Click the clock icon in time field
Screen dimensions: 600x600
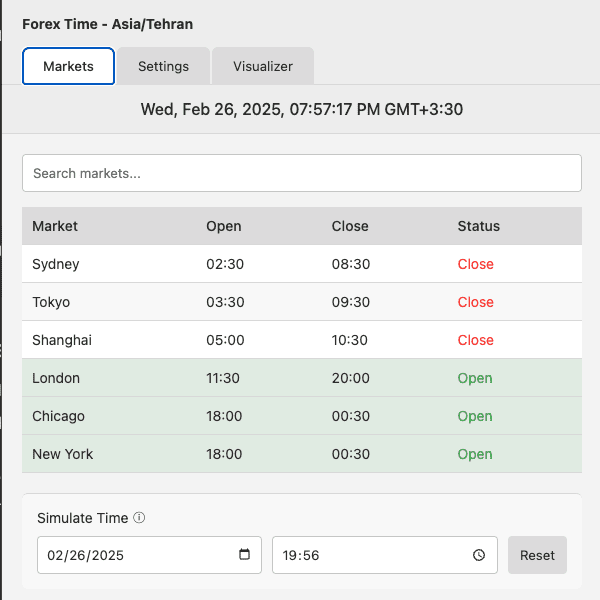[479, 555]
